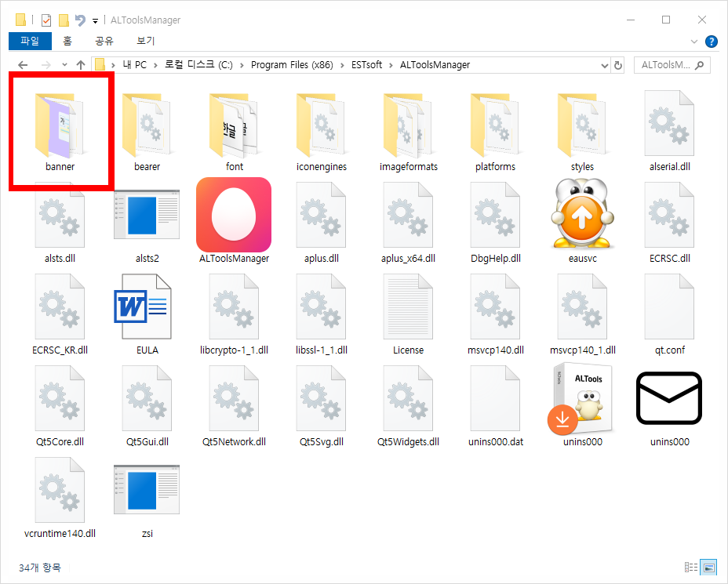This screenshot has width=728, height=584.
Task: Click the properties quick access icon
Action: click(46, 20)
